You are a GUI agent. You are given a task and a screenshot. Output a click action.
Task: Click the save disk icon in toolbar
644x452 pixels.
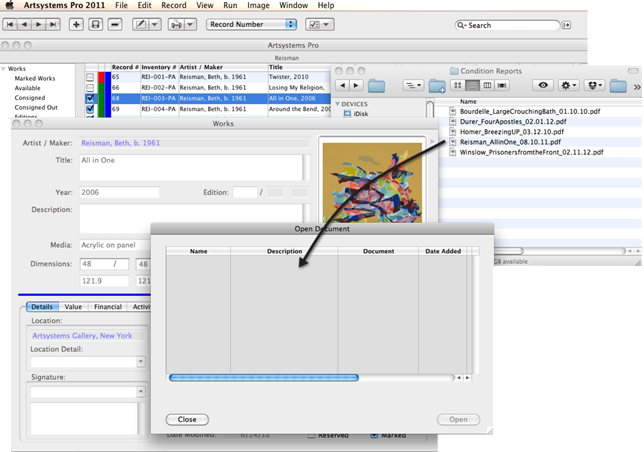coord(95,24)
